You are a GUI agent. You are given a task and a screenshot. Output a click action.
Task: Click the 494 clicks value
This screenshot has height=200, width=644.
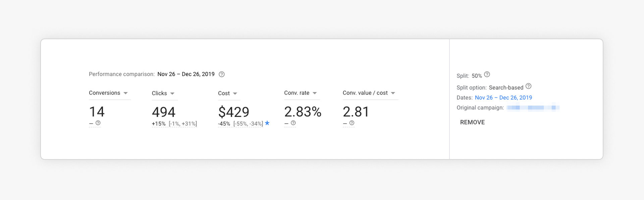pos(163,112)
